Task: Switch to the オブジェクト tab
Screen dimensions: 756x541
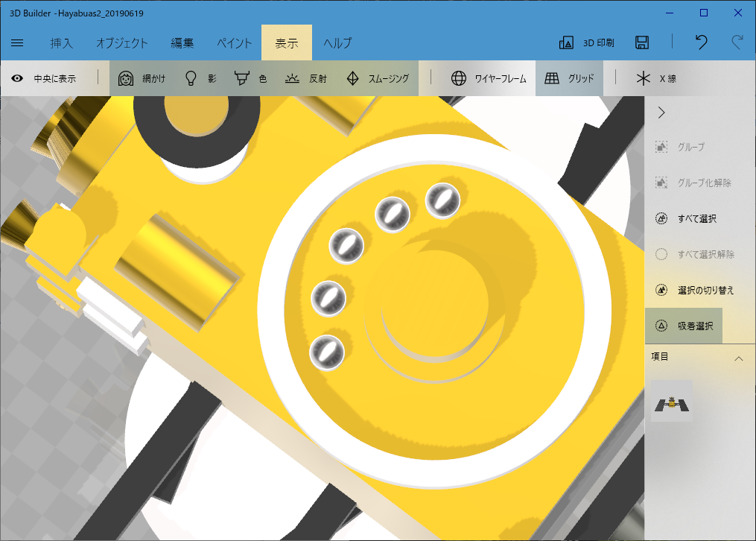Action: [x=122, y=43]
